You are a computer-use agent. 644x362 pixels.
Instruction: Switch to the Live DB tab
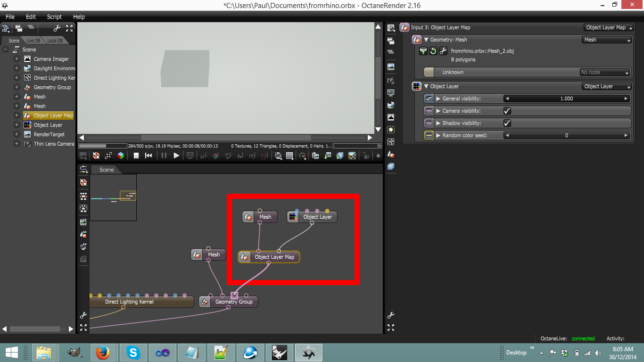point(33,41)
